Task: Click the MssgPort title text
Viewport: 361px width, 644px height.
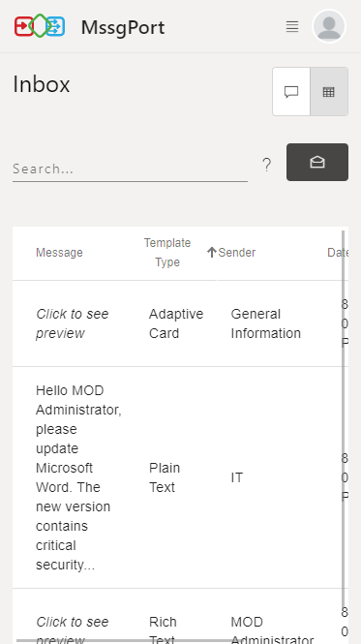Action: tap(123, 28)
